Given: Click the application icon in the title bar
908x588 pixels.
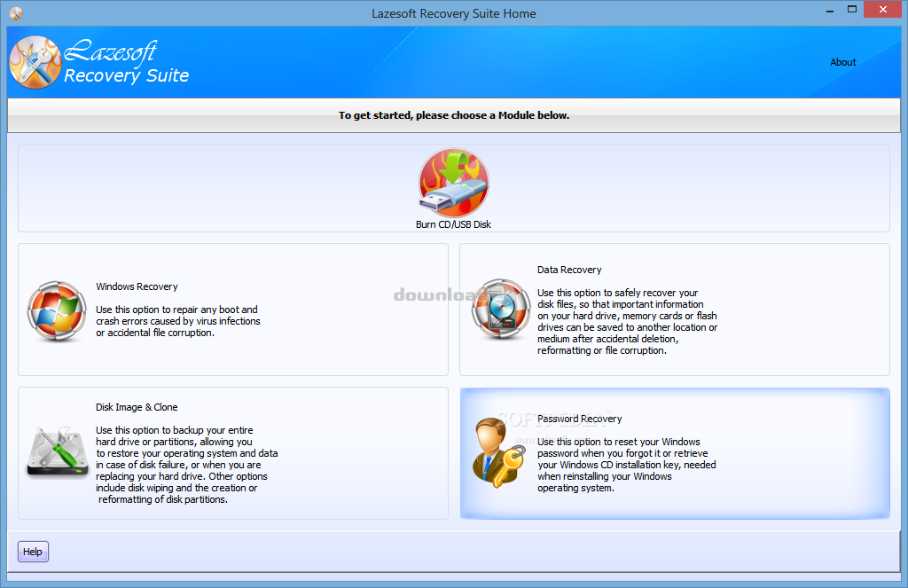Looking at the screenshot, I should point(16,12).
